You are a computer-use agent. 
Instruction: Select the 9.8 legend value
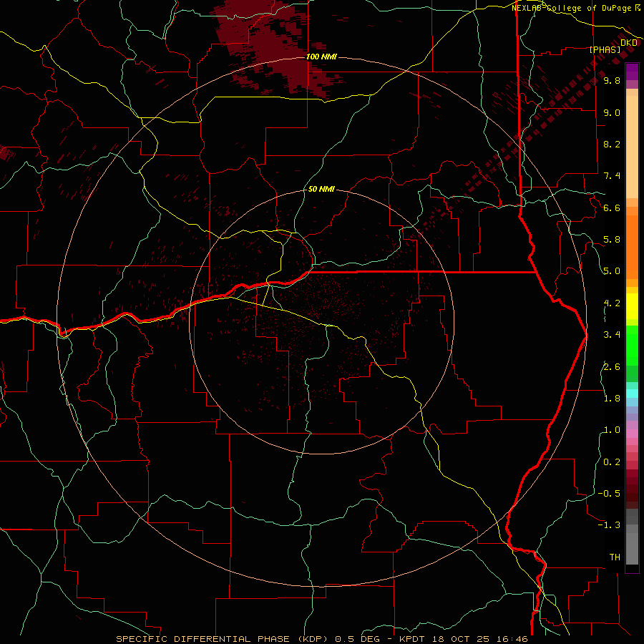tap(612, 80)
